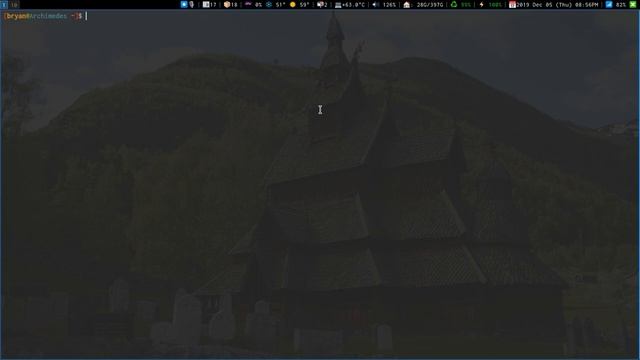640x360 pixels.
Task: Click the CPU temperature laptop icon
Action: point(338,5)
